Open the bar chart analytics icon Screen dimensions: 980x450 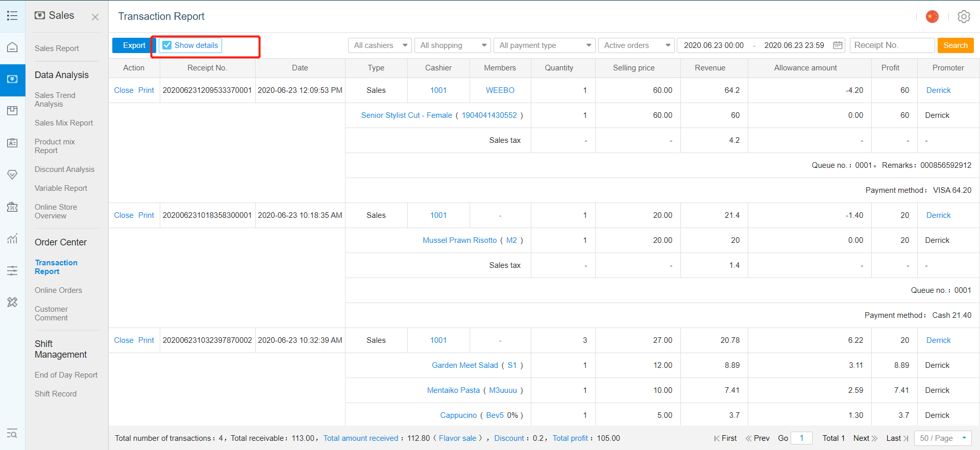(x=12, y=238)
